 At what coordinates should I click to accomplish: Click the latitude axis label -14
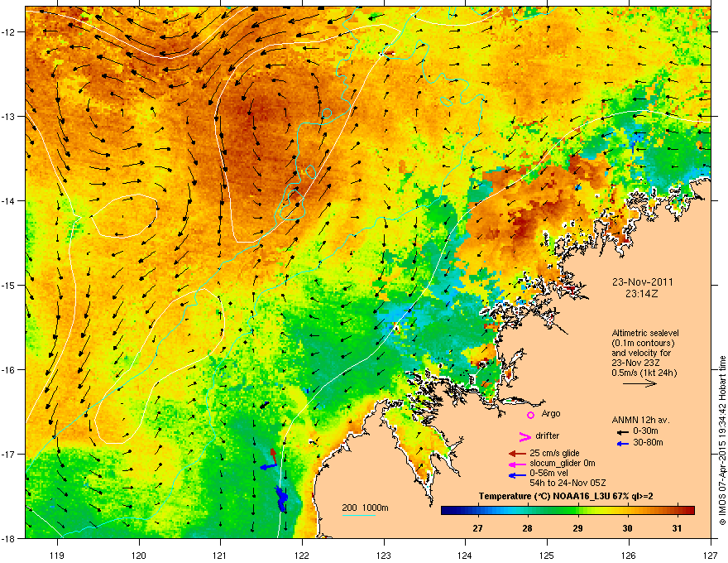coord(8,201)
